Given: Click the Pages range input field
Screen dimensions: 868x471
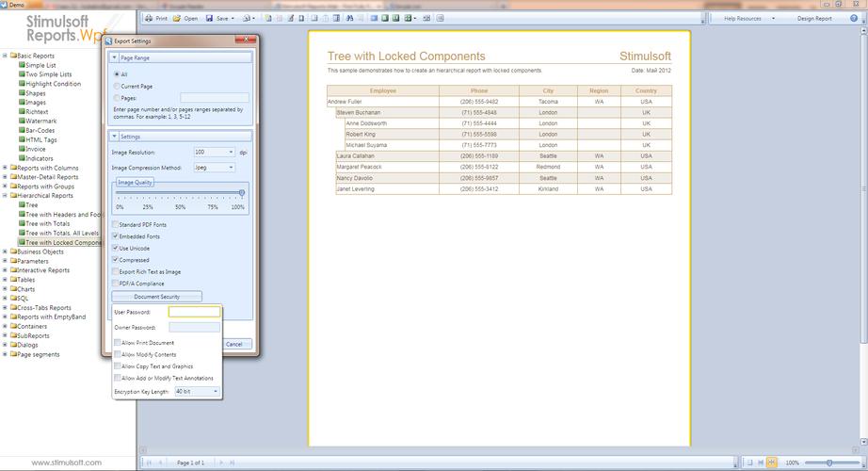Looking at the screenshot, I should 215,98.
